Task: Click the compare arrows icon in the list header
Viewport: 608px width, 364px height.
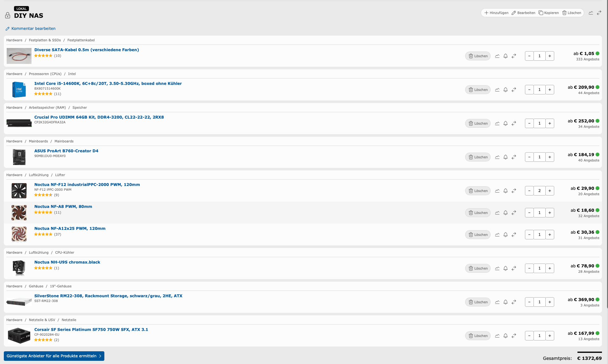Action: pos(599,13)
